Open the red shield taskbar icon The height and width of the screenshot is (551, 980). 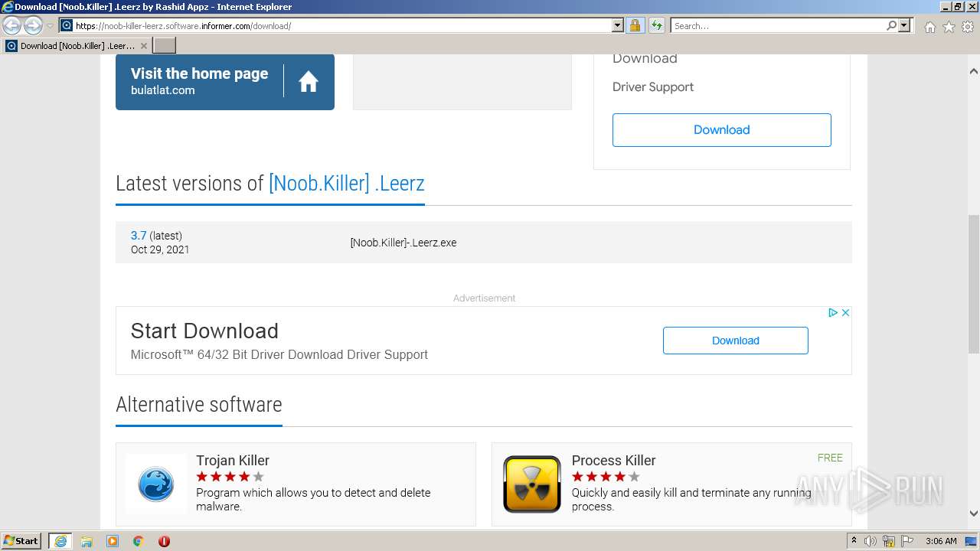click(164, 541)
